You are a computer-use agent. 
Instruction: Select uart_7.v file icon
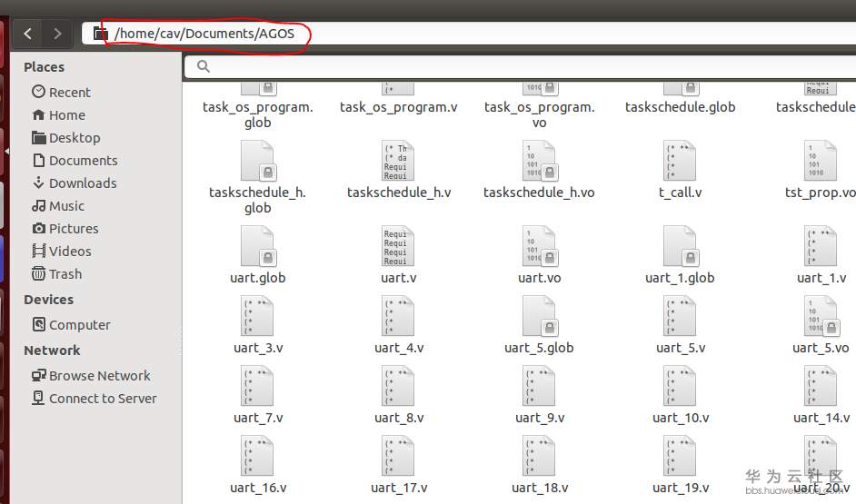[258, 386]
